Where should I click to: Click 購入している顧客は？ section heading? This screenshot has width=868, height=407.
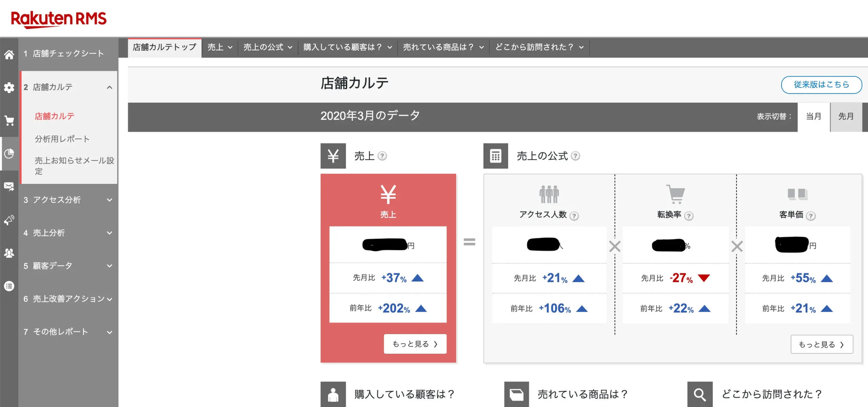404,394
